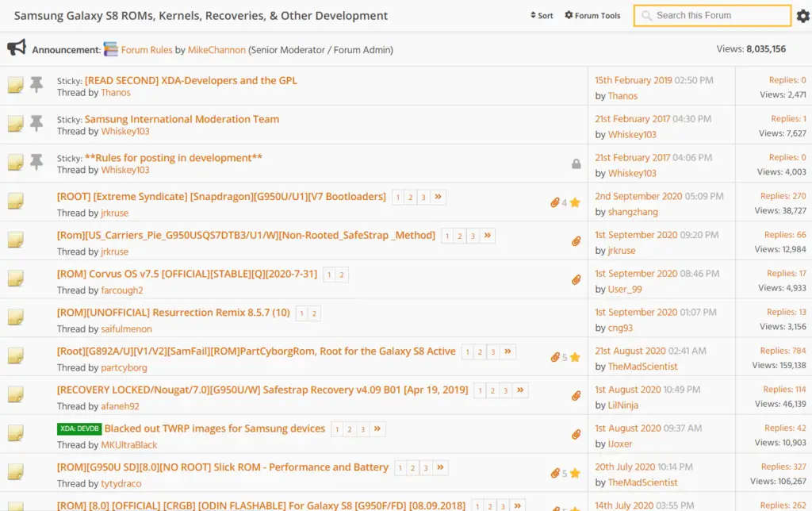The width and height of the screenshot is (812, 511).
Task: Open the Forum Tools menu
Action: coord(592,16)
